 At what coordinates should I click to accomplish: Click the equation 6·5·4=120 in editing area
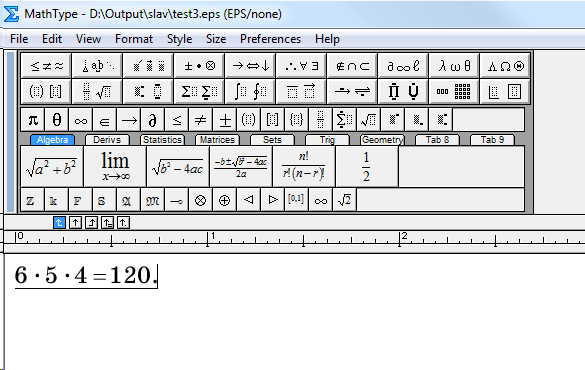point(86,276)
